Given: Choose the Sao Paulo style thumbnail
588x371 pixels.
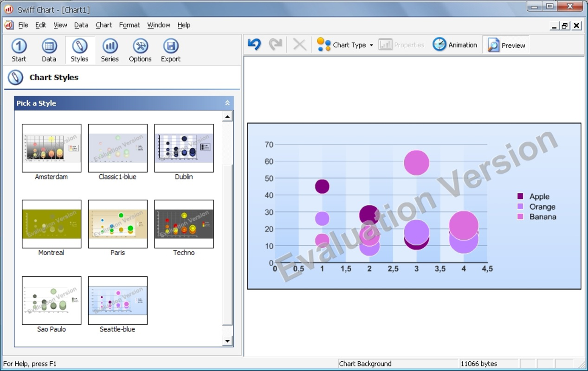Looking at the screenshot, I should tap(52, 301).
